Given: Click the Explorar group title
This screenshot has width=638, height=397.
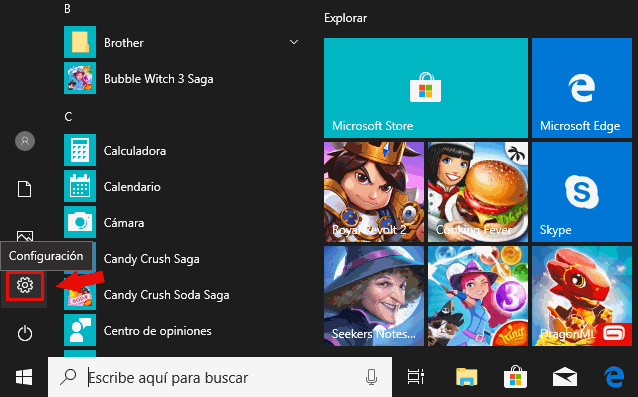Looking at the screenshot, I should point(345,18).
